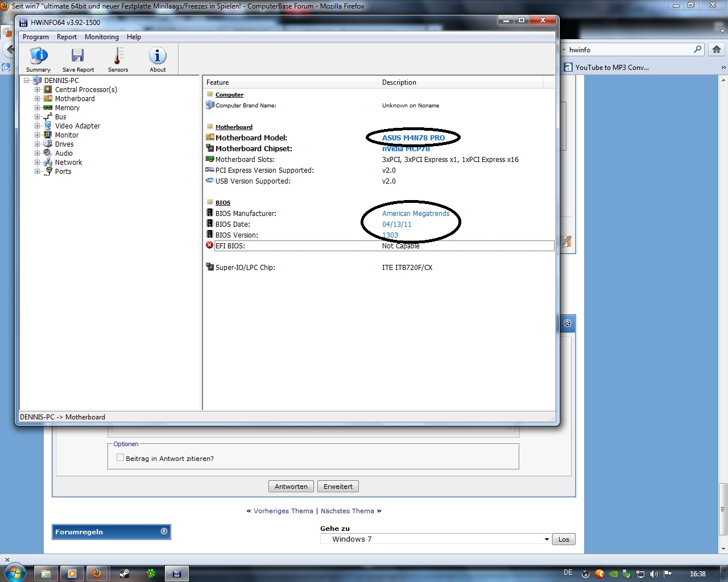Open Windows Explorer from the taskbar
This screenshot has height=582, width=728.
(46, 573)
